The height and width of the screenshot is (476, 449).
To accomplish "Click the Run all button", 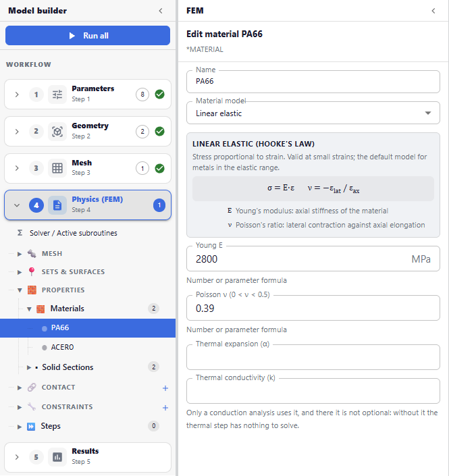I will (87, 36).
